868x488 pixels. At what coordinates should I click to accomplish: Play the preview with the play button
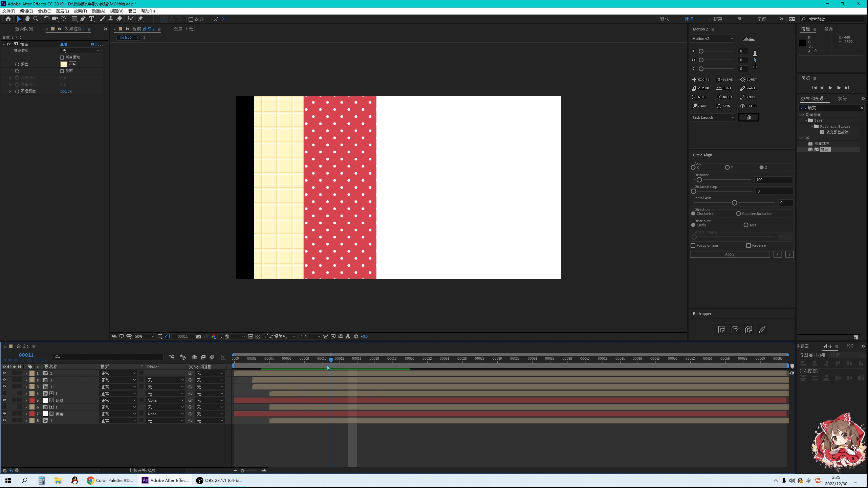coord(830,88)
